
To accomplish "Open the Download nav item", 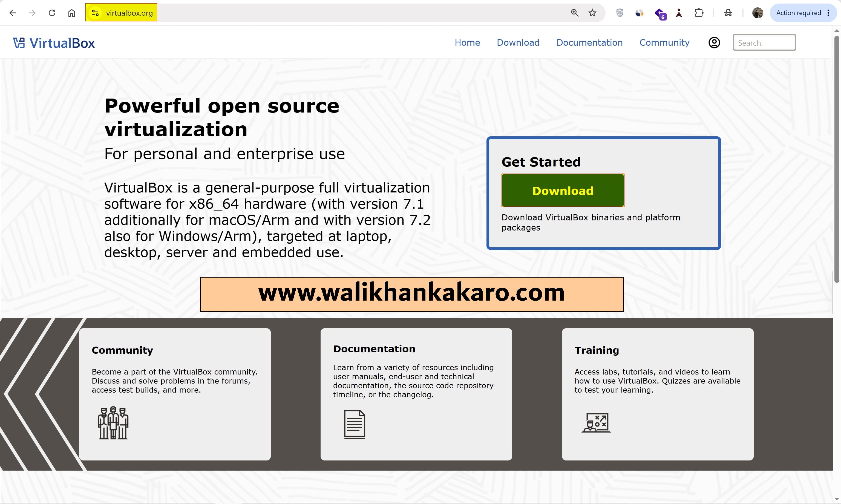I will pos(518,42).
